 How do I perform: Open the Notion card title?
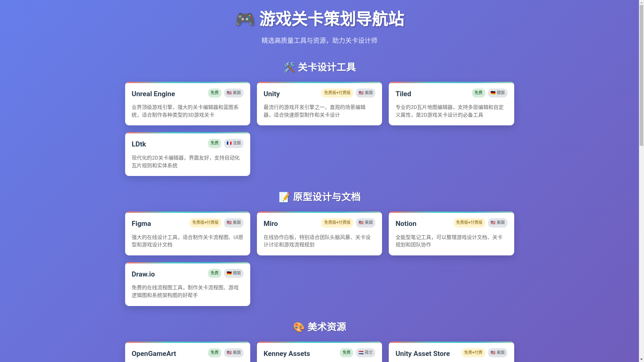click(x=406, y=224)
